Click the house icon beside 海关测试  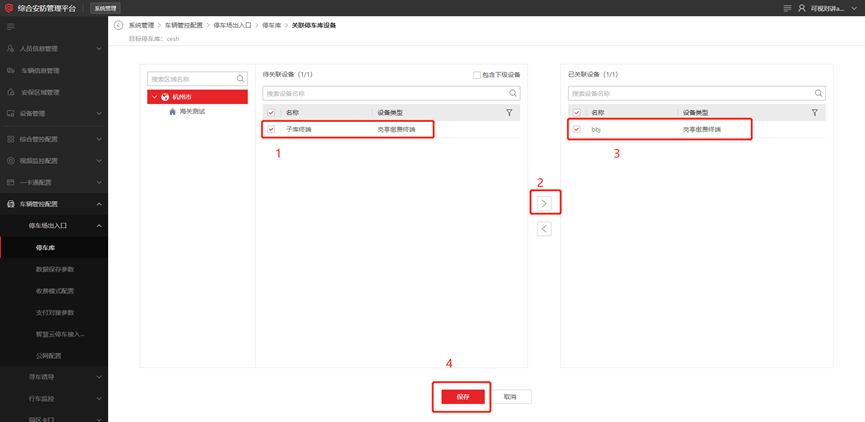pos(173,111)
